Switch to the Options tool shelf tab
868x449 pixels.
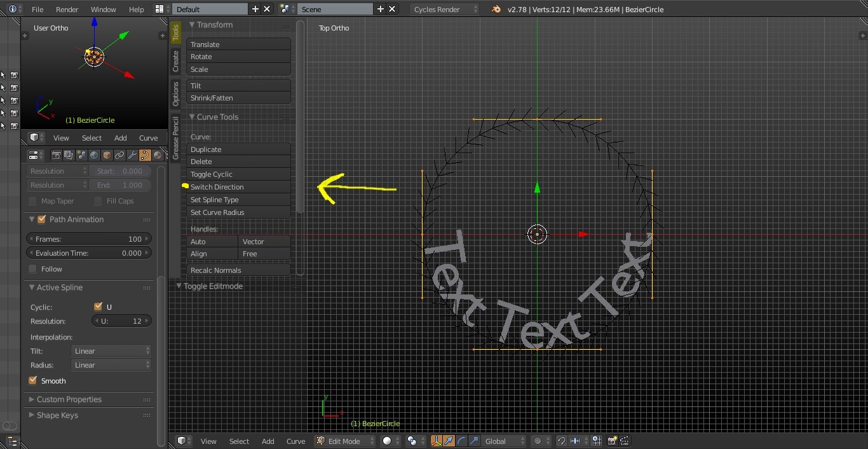[176, 94]
